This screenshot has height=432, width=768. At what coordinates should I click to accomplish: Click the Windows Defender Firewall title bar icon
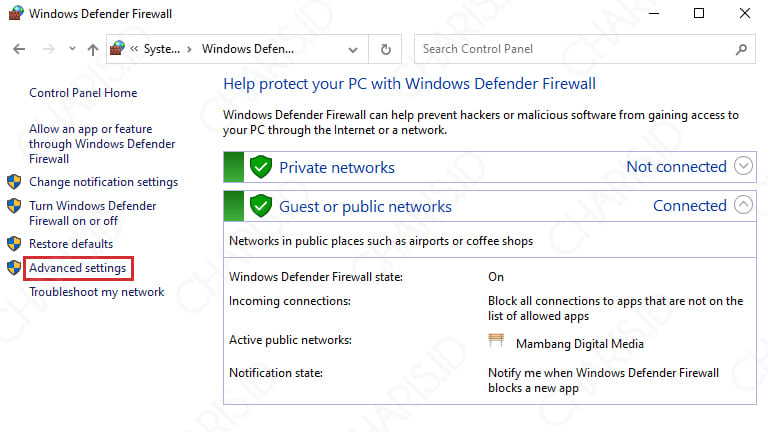point(16,13)
